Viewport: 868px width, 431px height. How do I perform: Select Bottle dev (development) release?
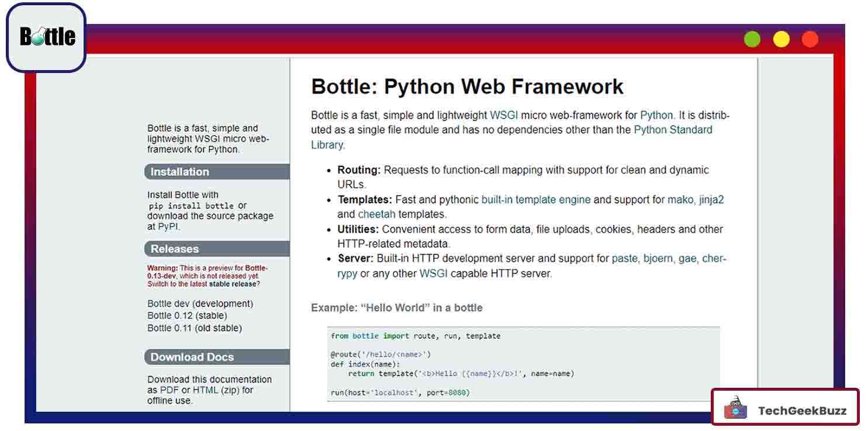coord(200,304)
